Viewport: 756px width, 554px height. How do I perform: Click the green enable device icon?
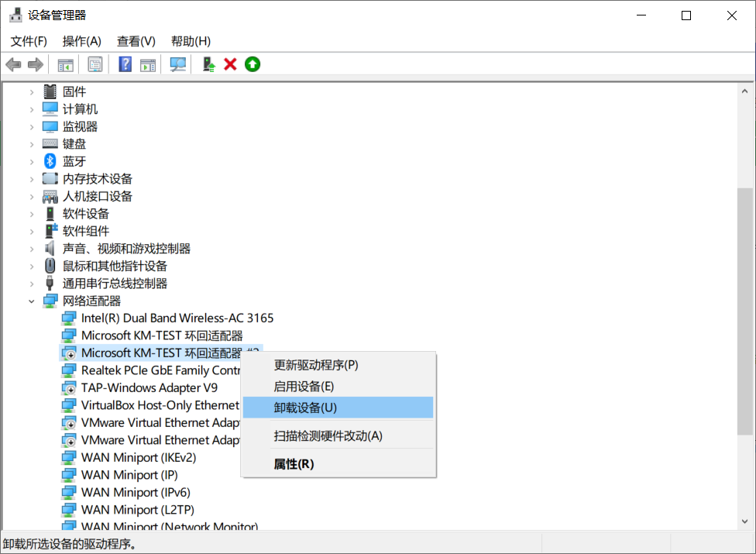(x=253, y=64)
